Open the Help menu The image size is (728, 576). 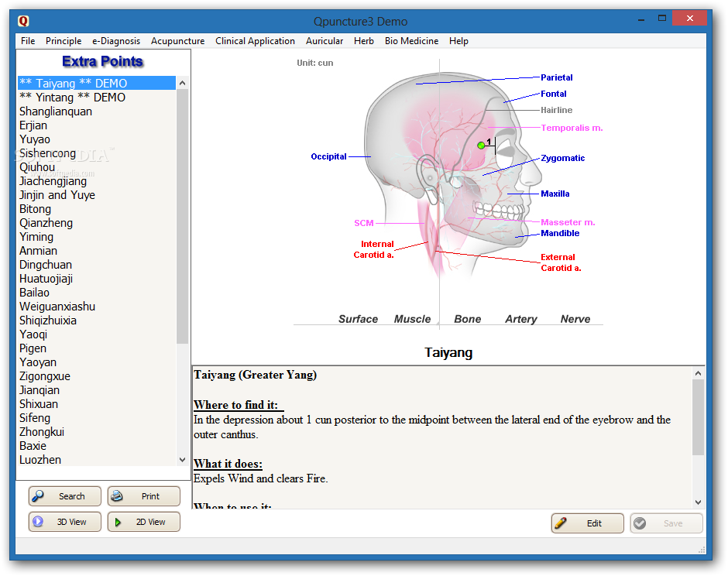click(458, 41)
